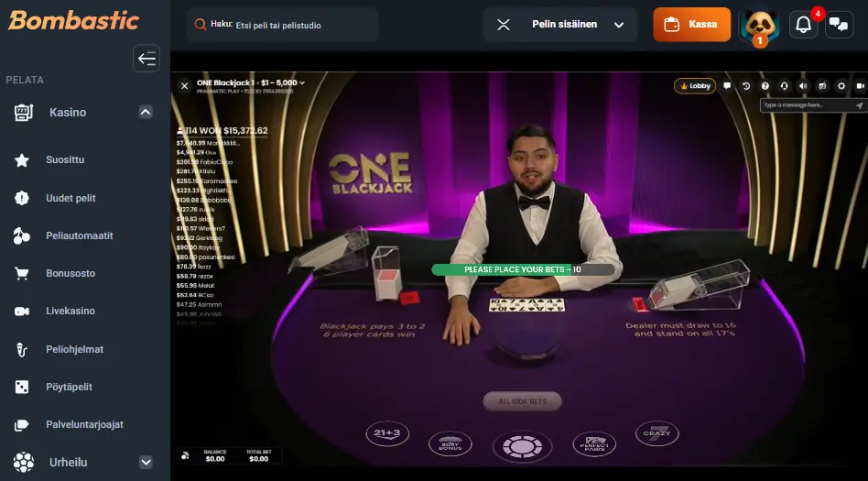Viewport: 868px width, 481px height.
Task: Open the help question mark icon
Action: (x=765, y=86)
